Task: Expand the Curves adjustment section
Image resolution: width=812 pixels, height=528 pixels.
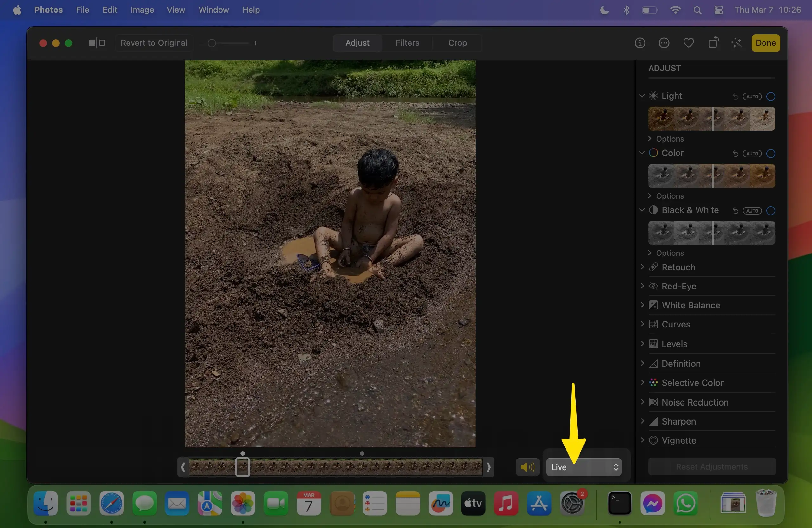Action: (676, 324)
